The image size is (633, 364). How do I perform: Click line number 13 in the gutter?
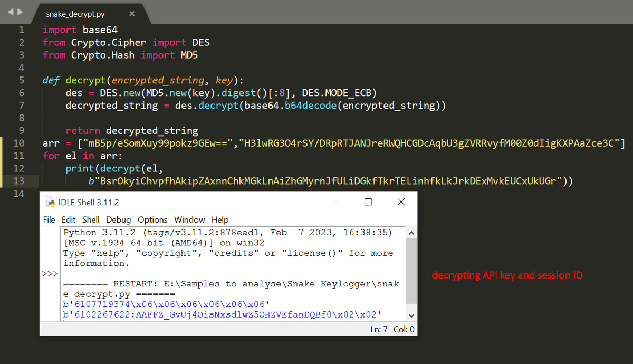(x=18, y=181)
